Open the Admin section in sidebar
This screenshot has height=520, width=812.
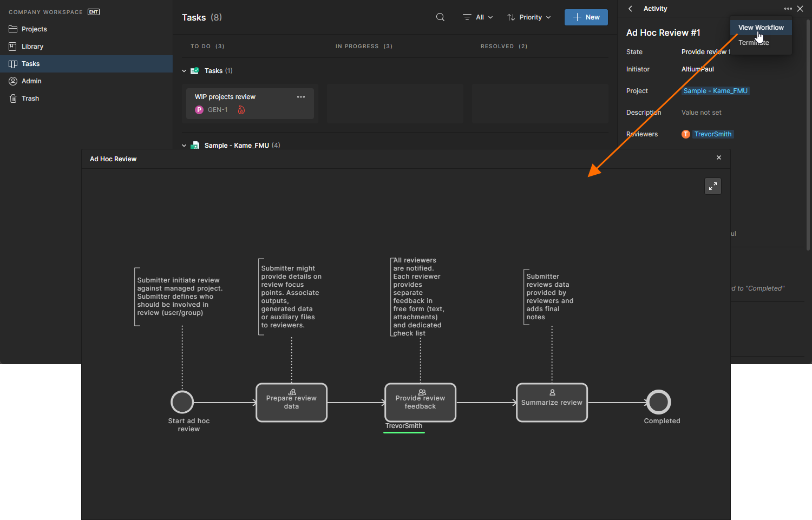pos(87,81)
